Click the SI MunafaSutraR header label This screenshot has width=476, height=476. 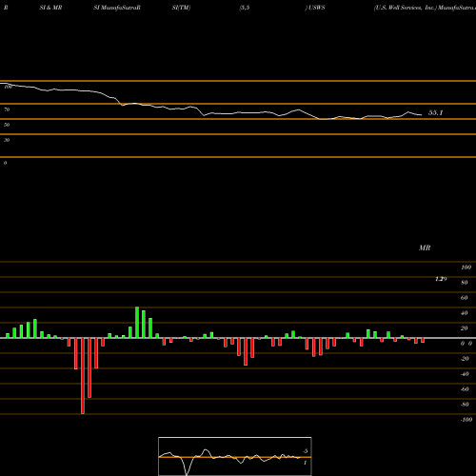coord(117,8)
